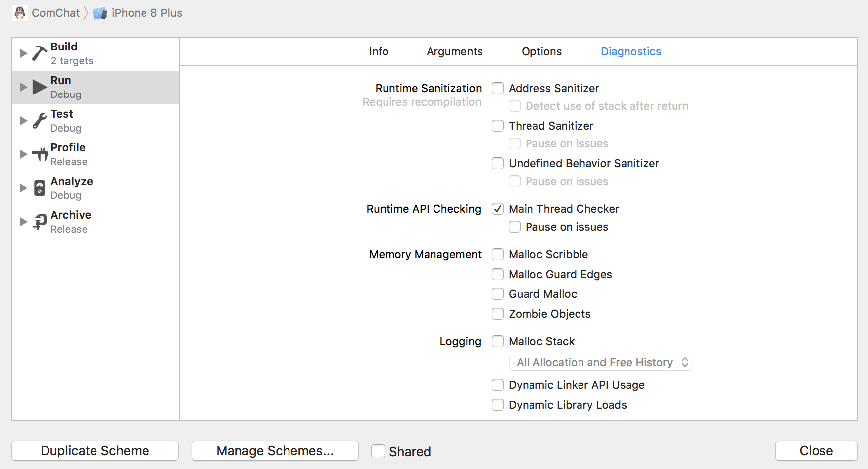Click the Runtime Sanitization label
Viewport: 868px width, 469px height.
pos(428,88)
